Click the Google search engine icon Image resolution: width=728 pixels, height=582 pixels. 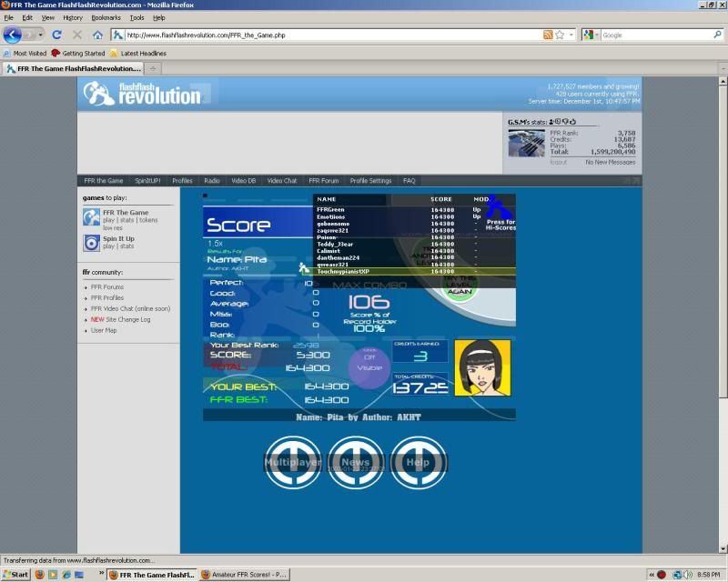[x=588, y=35]
